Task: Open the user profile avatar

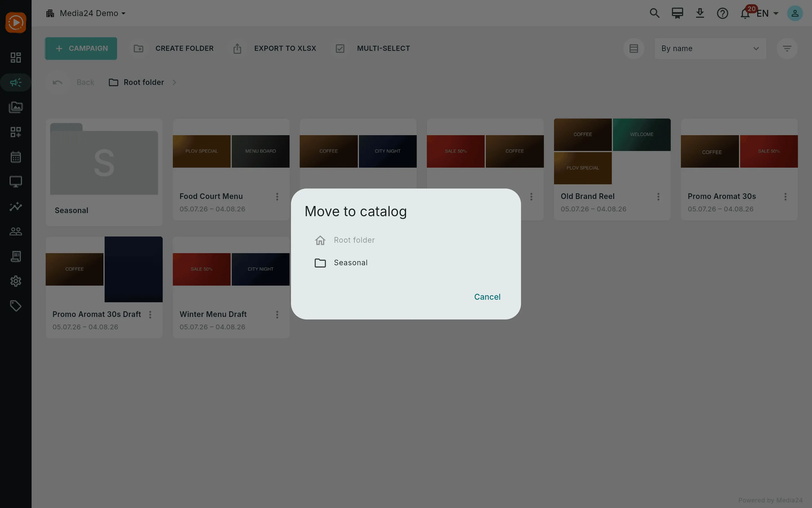Action: point(795,13)
